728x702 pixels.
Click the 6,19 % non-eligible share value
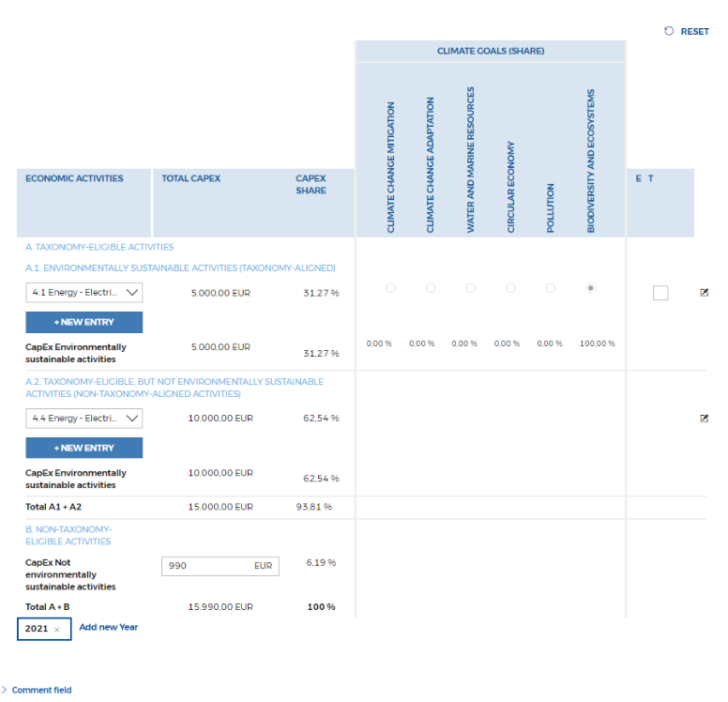point(321,562)
